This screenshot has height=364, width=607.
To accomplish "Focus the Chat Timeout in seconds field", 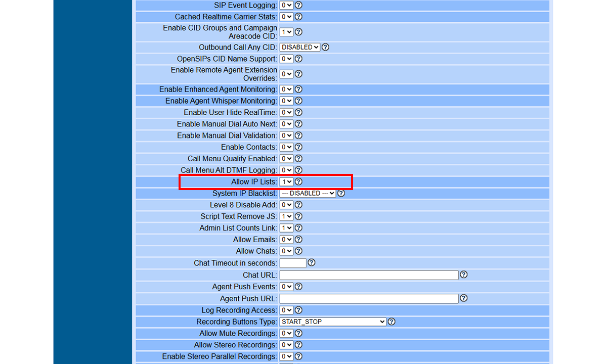I will point(293,263).
